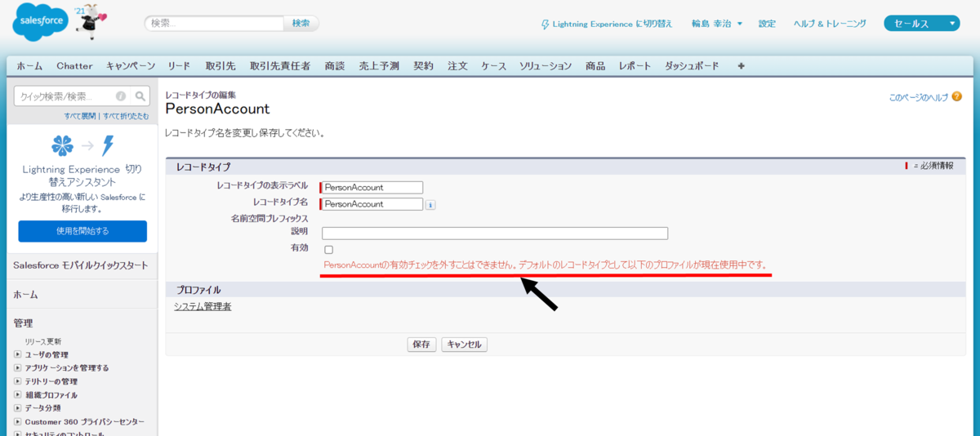Open the ソリューション tab
980x436 pixels.
pos(546,66)
